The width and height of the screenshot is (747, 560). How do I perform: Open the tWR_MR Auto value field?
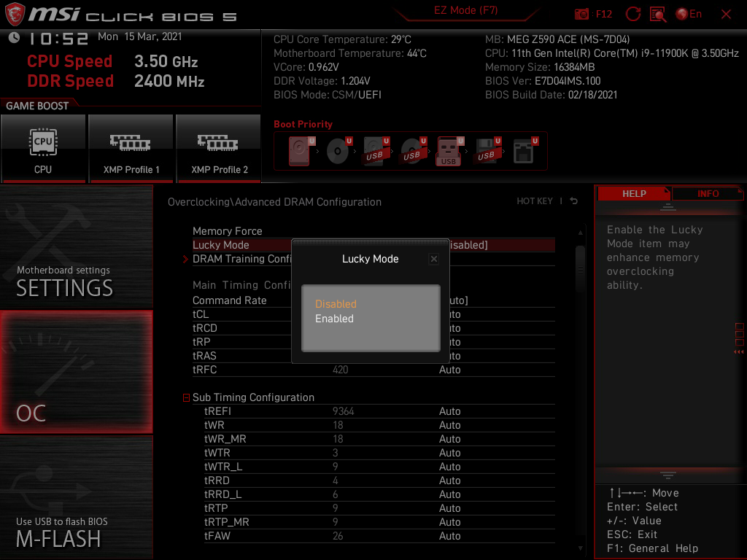click(x=449, y=438)
